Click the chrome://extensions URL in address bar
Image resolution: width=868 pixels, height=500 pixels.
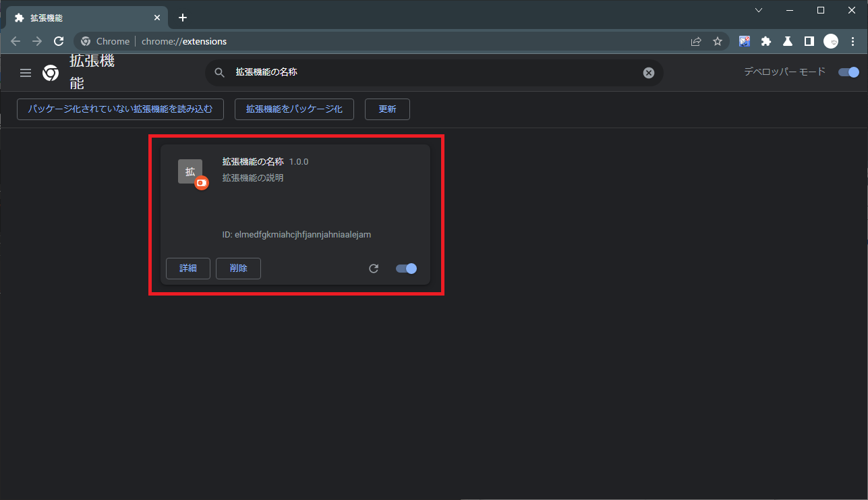click(184, 41)
